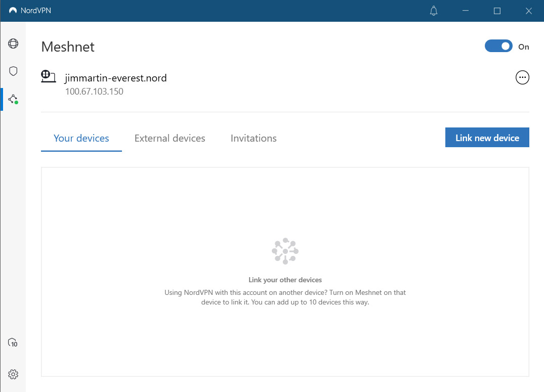
Task: Turn off the Meshnet toggle switch
Action: 498,46
